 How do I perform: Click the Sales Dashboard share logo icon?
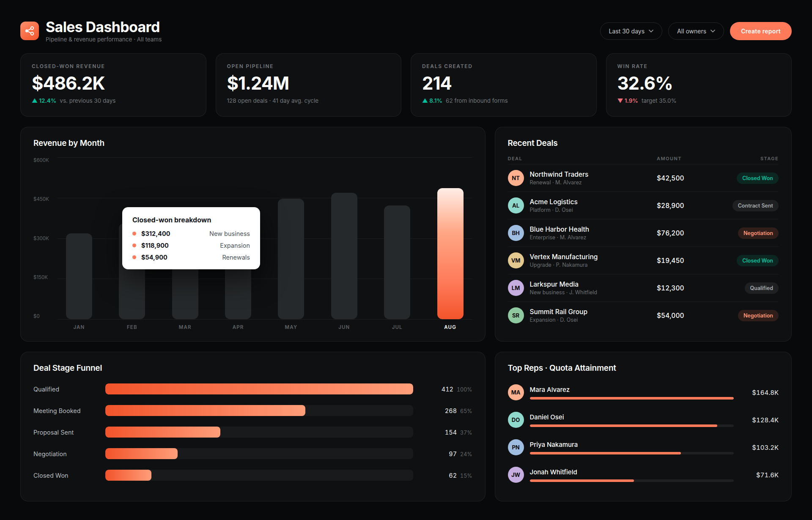[30, 31]
